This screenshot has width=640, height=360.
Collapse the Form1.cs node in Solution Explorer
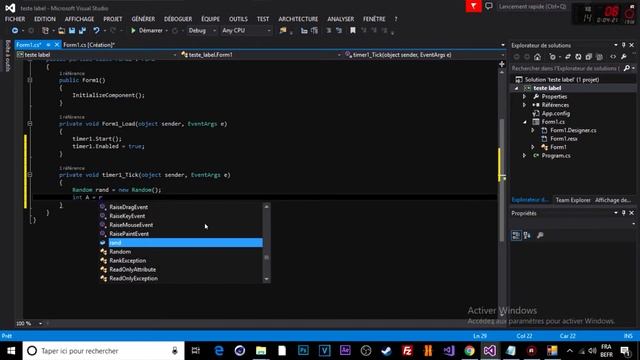pyautogui.click(x=524, y=122)
